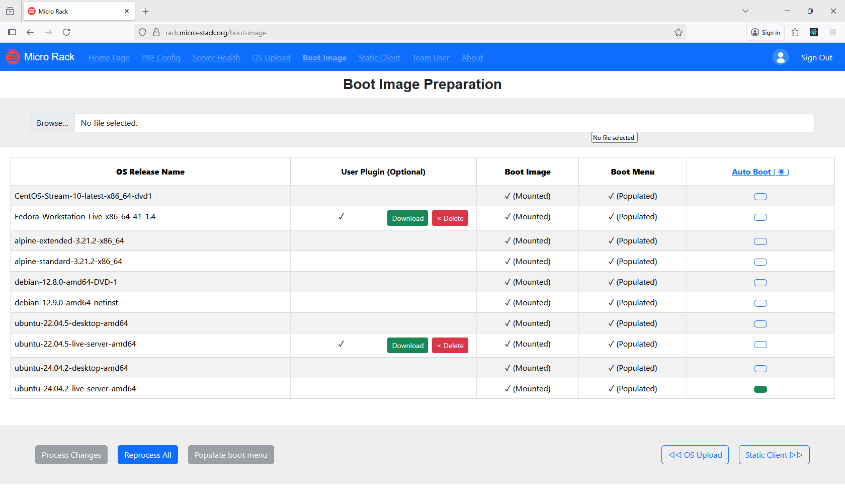
Task: Expand the tab list chevron
Action: 745,11
